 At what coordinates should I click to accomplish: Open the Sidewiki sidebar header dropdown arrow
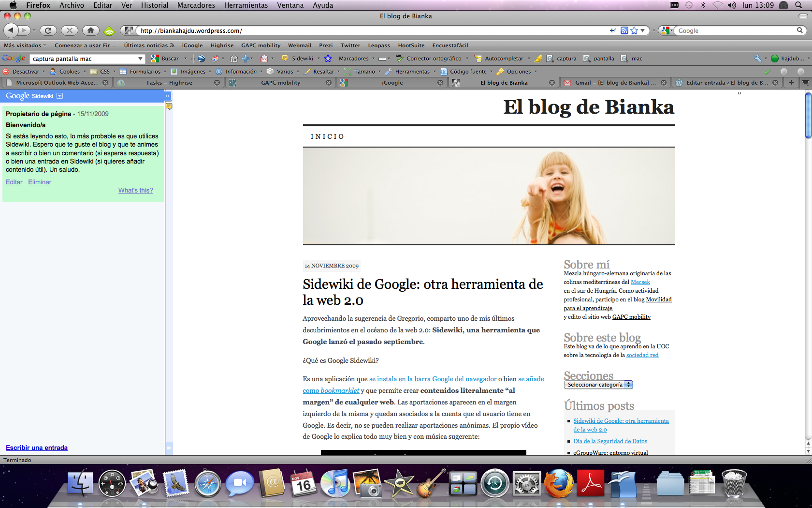coord(60,96)
